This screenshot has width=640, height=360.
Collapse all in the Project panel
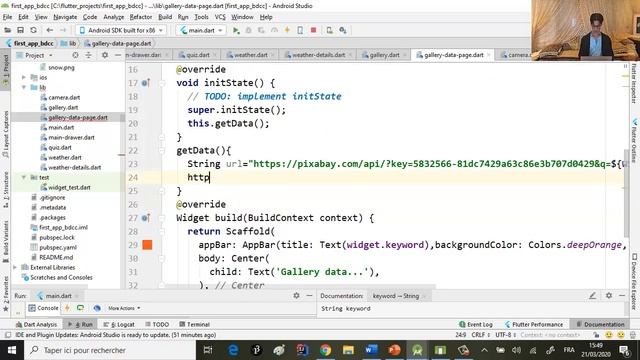pos(88,55)
